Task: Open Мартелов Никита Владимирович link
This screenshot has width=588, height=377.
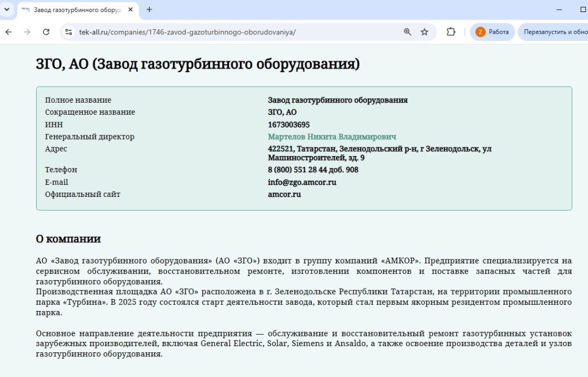Action: pyautogui.click(x=332, y=137)
